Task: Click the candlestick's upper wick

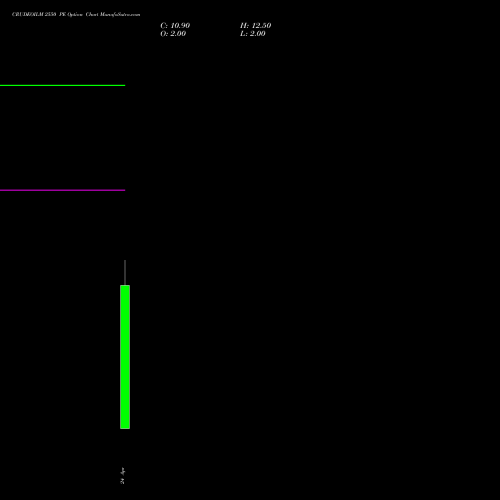Action: click(x=125, y=272)
